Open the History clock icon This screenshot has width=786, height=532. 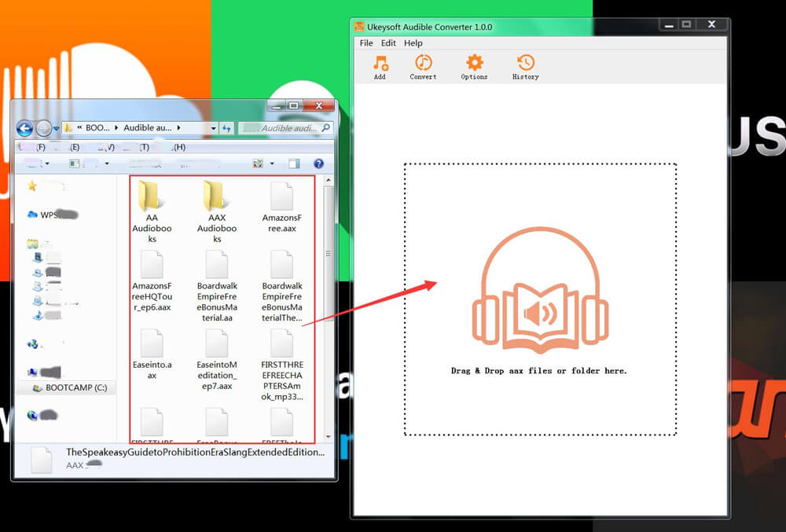(x=525, y=64)
